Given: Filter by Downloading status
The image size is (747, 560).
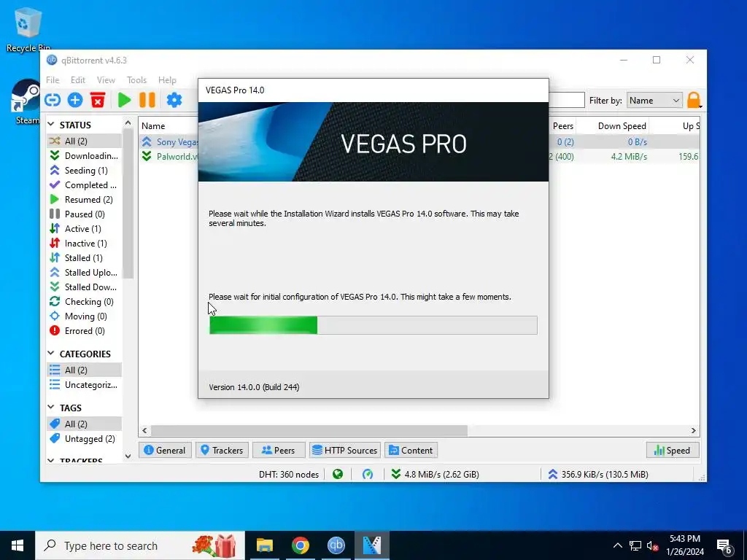Looking at the screenshot, I should point(85,156).
